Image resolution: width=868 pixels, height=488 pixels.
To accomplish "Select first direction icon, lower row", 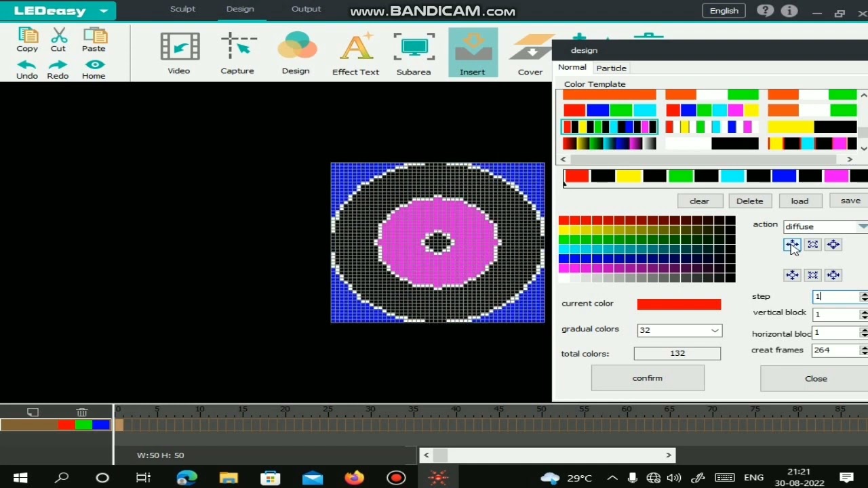I will click(792, 274).
